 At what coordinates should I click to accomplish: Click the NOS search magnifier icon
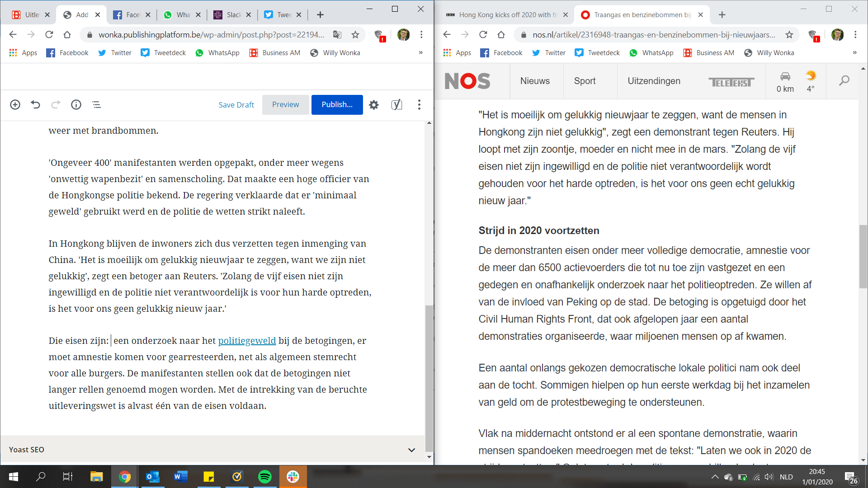point(844,81)
